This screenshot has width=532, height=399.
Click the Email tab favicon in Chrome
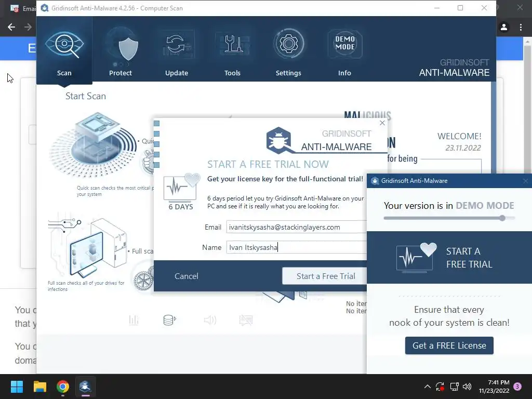tap(14, 8)
